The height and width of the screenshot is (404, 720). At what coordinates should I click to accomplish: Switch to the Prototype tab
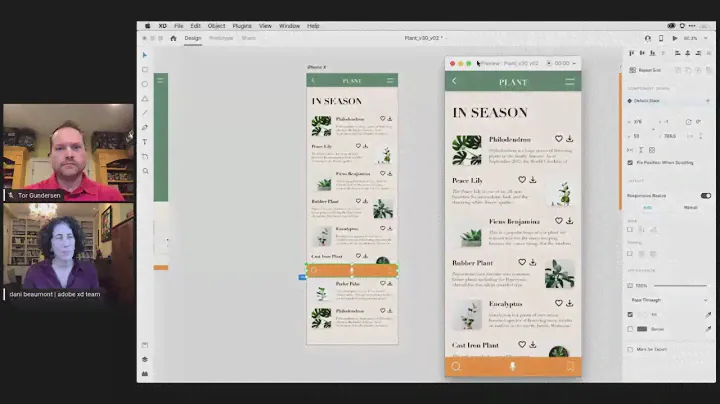coord(221,38)
